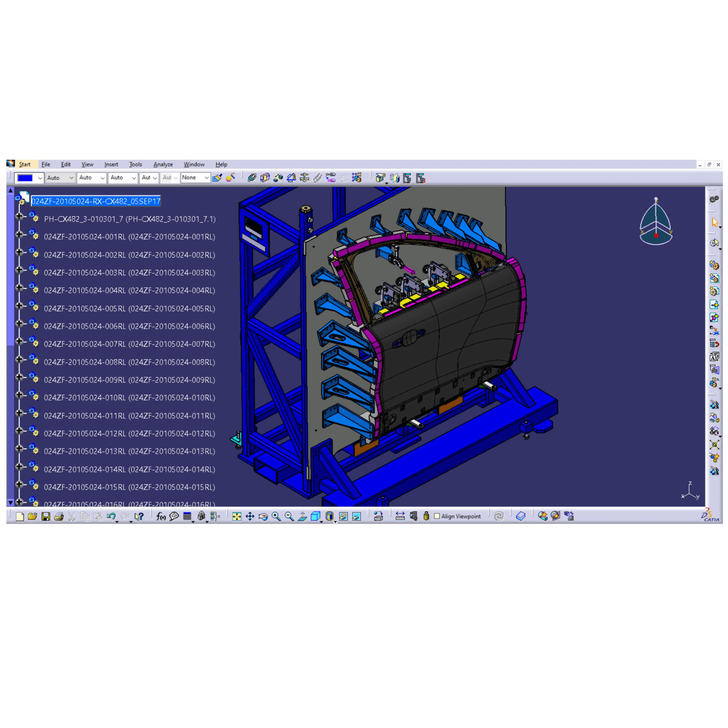
Task: Open the Help menu
Action: click(221, 164)
